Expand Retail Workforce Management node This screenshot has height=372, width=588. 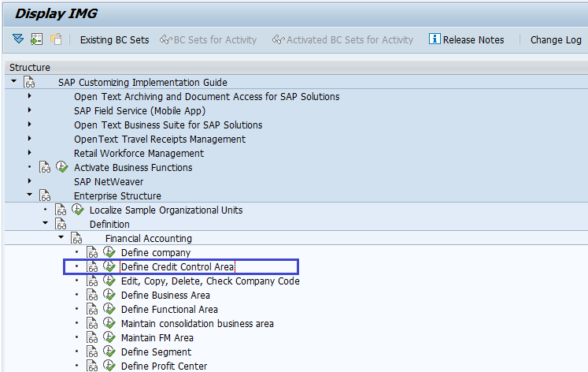point(30,153)
